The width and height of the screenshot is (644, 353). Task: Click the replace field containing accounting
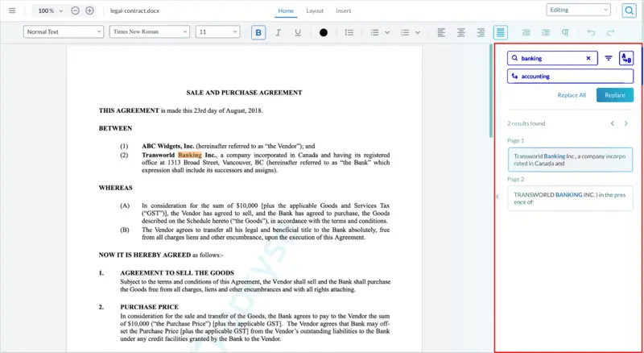[570, 76]
